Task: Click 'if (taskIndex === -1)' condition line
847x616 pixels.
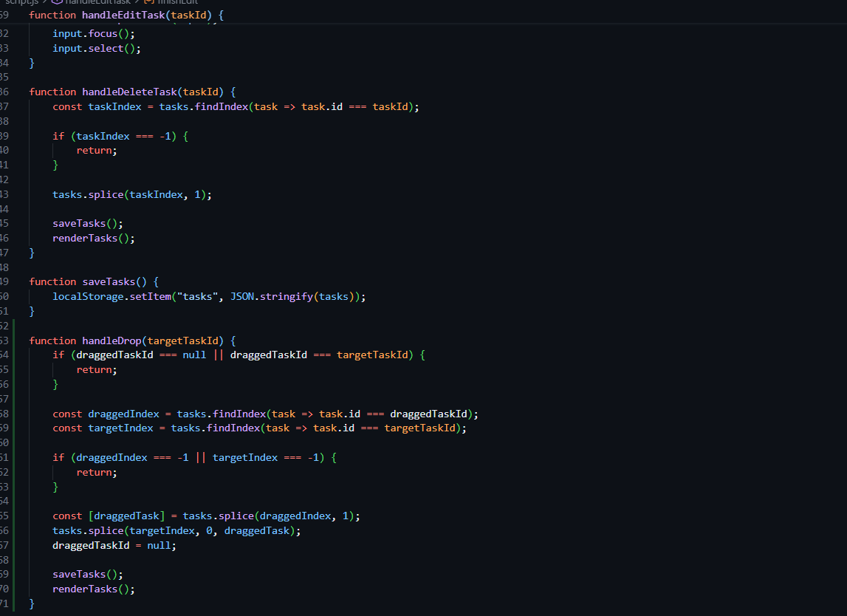Action: (120, 136)
